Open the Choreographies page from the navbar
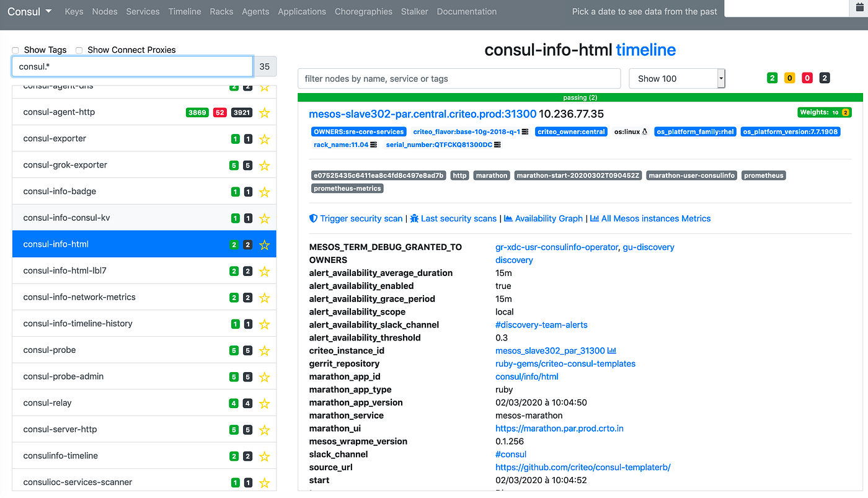The image size is (868, 498). 363,11
